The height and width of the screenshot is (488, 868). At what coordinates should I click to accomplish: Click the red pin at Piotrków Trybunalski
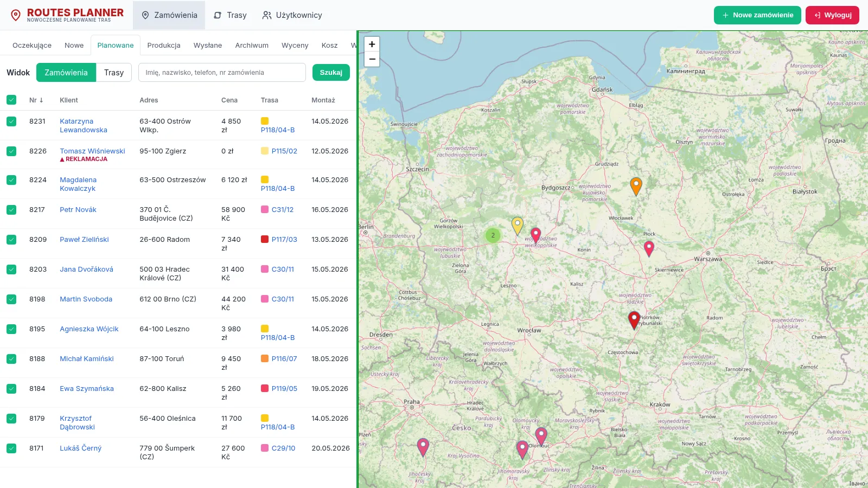coord(634,320)
